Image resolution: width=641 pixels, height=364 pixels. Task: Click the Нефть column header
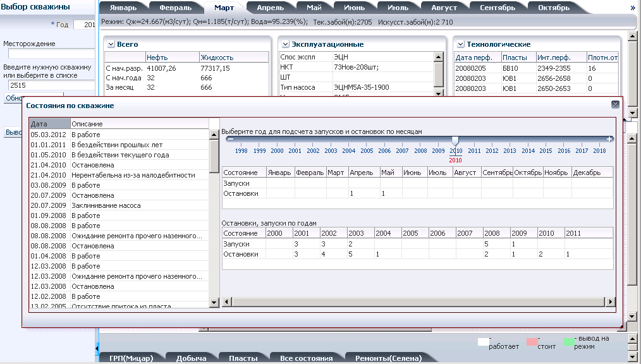(173, 58)
